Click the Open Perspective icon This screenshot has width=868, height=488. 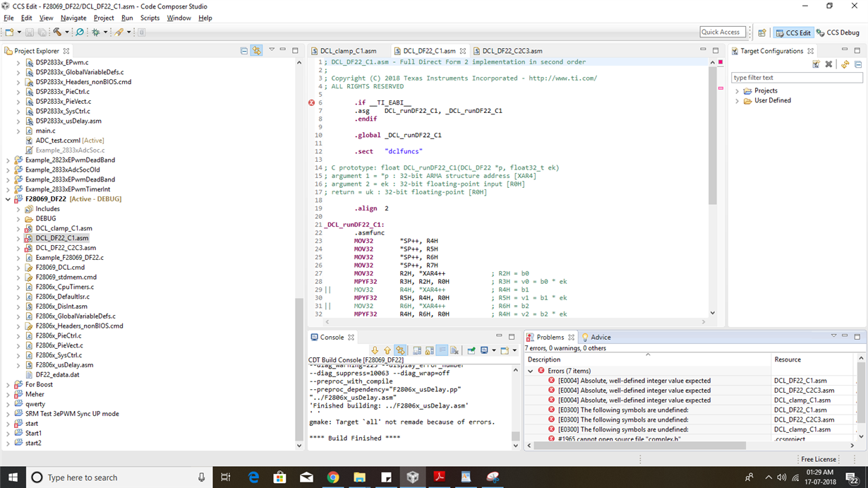(x=762, y=32)
